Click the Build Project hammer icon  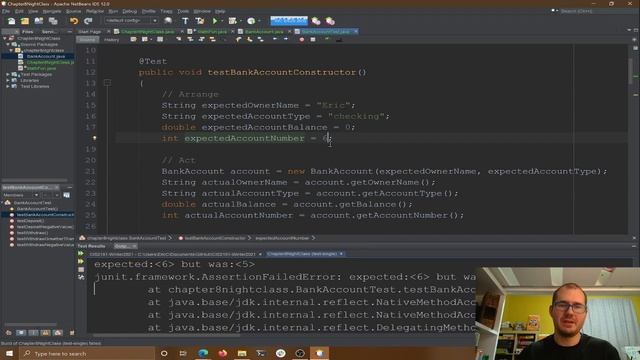pos(185,21)
